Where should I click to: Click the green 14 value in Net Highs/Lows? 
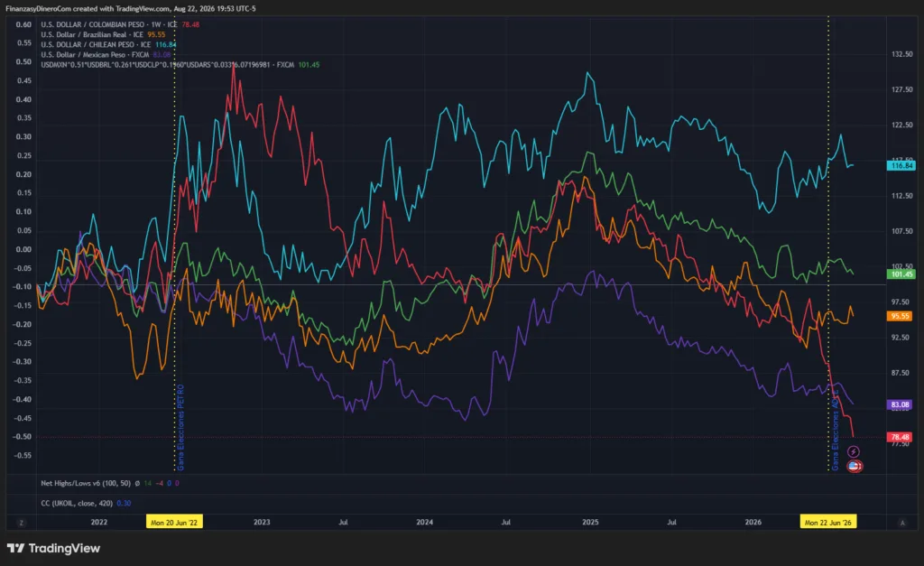(x=147, y=484)
